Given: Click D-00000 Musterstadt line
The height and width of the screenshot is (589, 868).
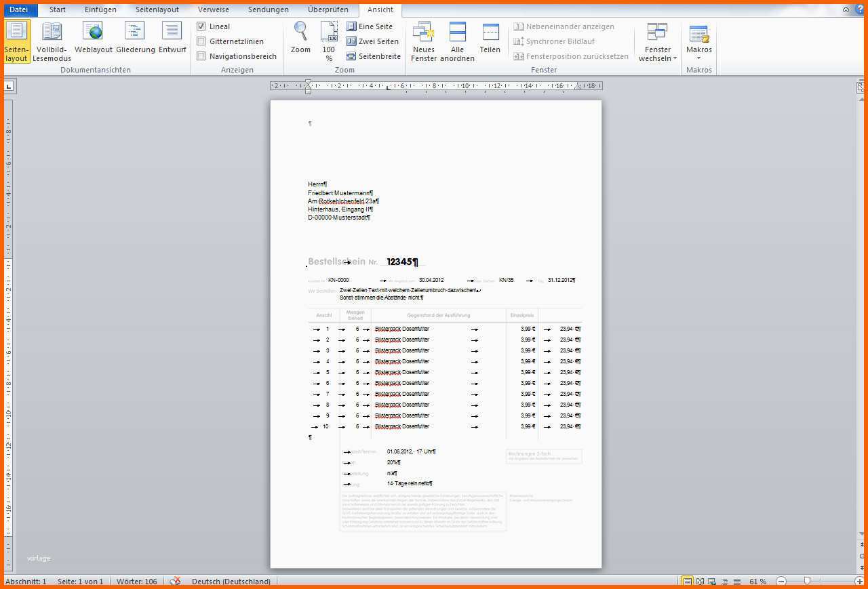Looking at the screenshot, I should tap(339, 218).
